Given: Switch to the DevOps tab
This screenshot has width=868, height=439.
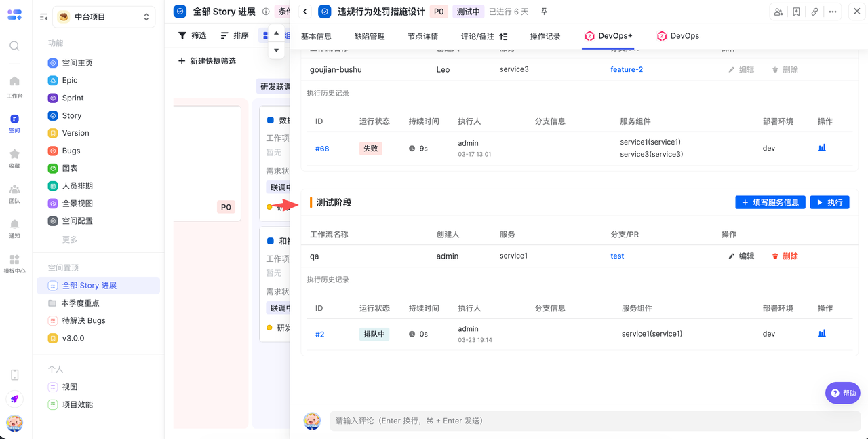Looking at the screenshot, I should point(677,36).
